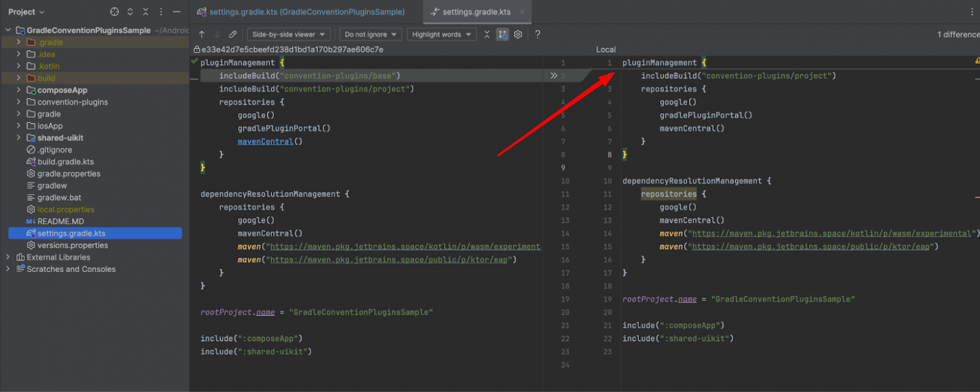Open diff settings gear icon
The width and height of the screenshot is (980, 392).
[518, 35]
